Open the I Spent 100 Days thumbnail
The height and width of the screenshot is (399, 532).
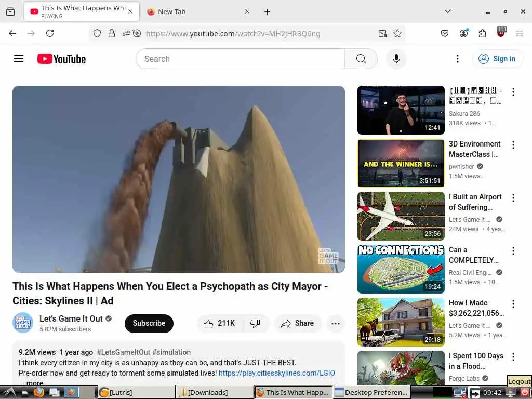point(401,368)
